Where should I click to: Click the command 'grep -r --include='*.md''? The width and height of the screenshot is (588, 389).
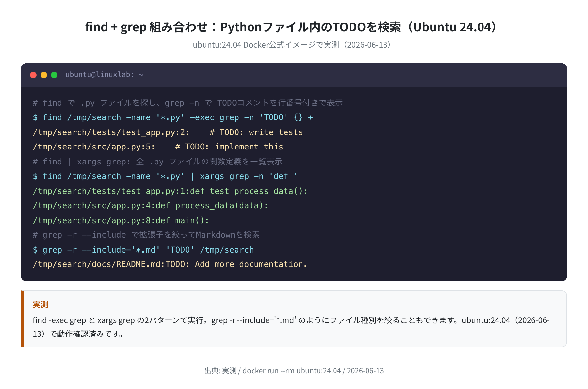point(143,250)
